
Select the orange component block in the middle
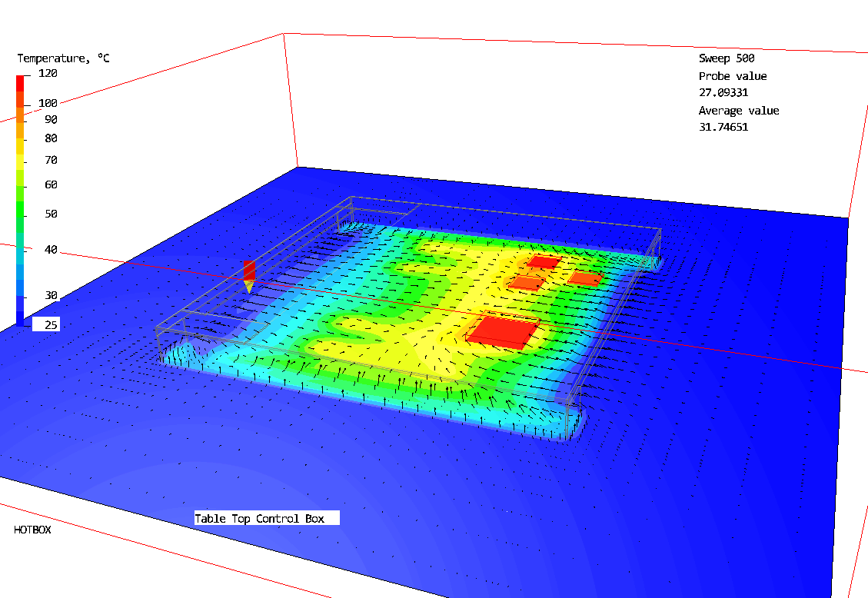click(525, 283)
